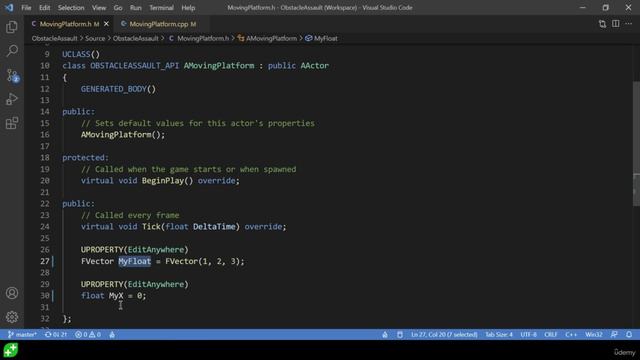640x360 pixels.
Task: Open the Accounts menu icon
Action: pyautogui.click(x=12, y=293)
